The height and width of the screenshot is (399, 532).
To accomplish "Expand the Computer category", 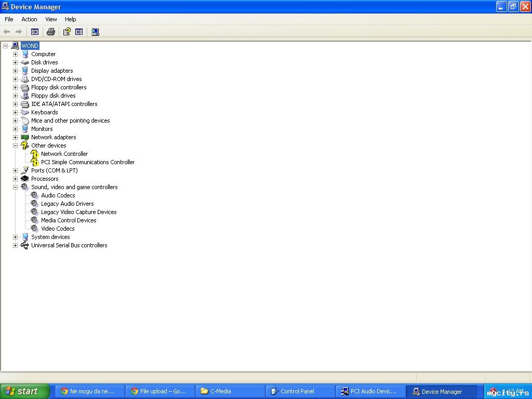I will 15,54.
